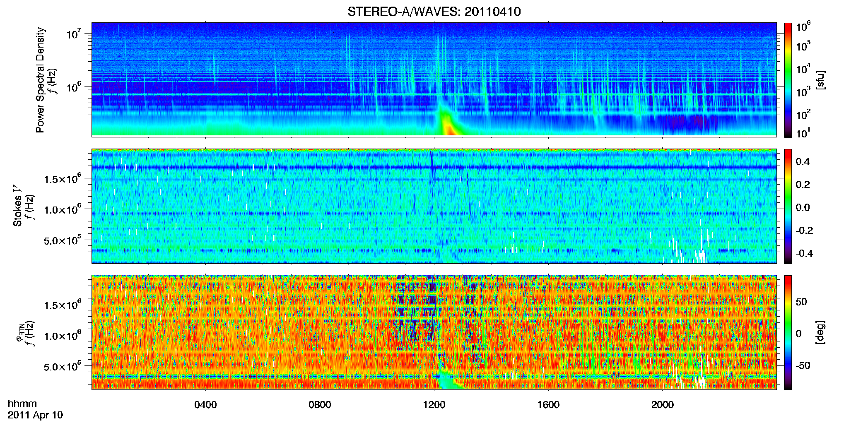Click the φ RTN degrees colorbar

click(x=788, y=332)
